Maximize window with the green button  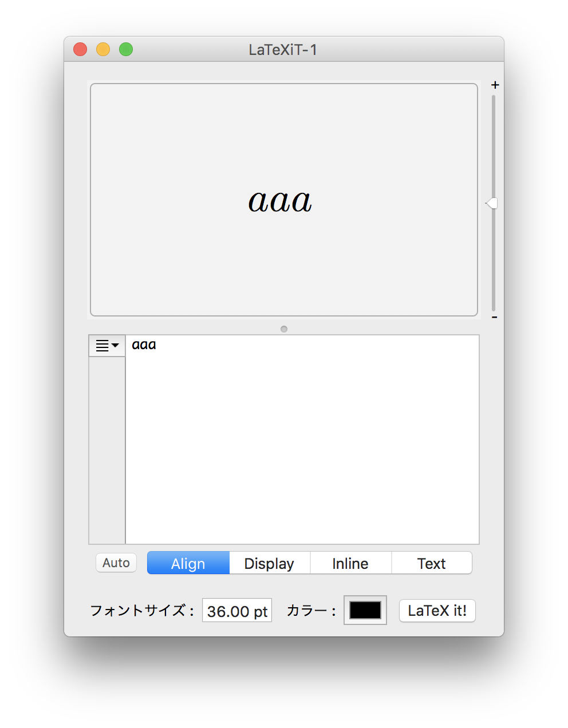click(126, 50)
